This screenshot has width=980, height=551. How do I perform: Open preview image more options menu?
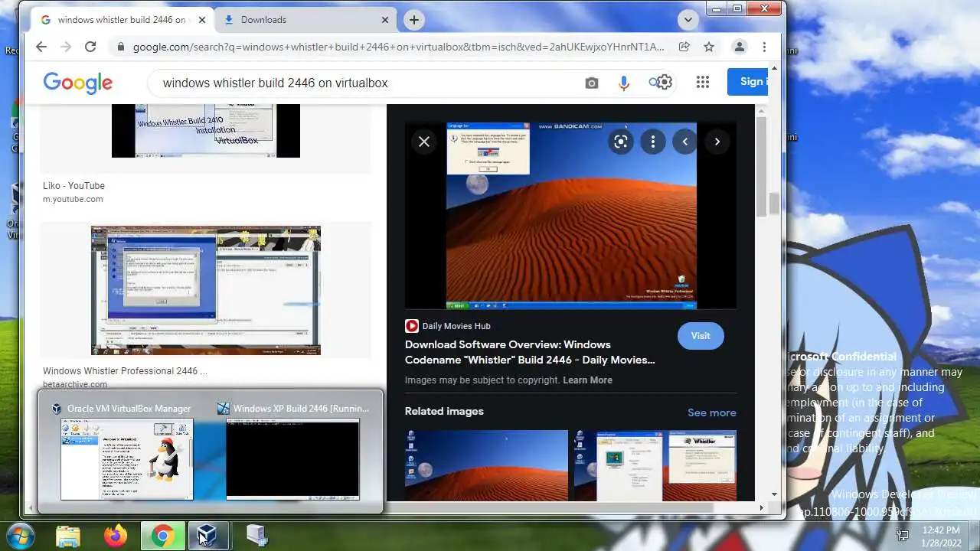(x=653, y=142)
